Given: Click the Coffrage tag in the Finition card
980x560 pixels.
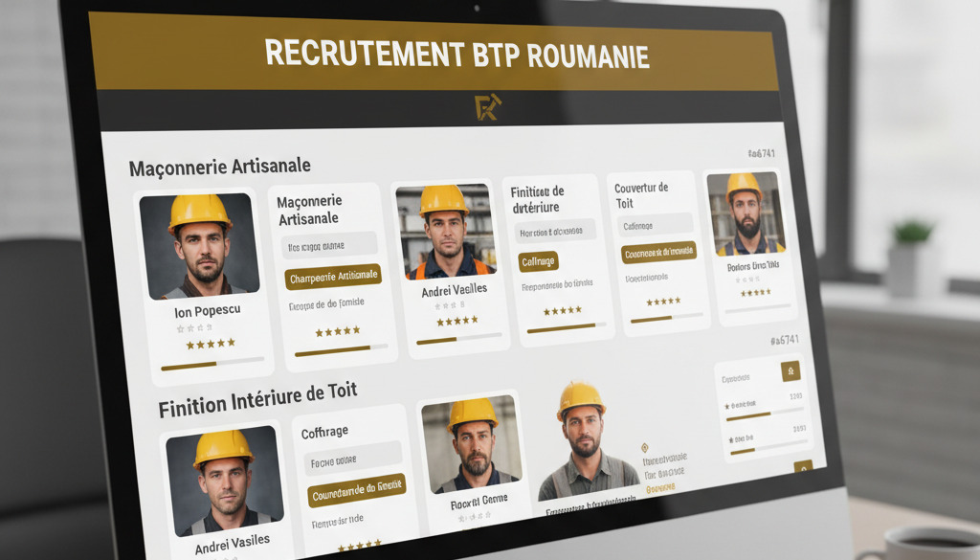Looking at the screenshot, I should (x=538, y=262).
